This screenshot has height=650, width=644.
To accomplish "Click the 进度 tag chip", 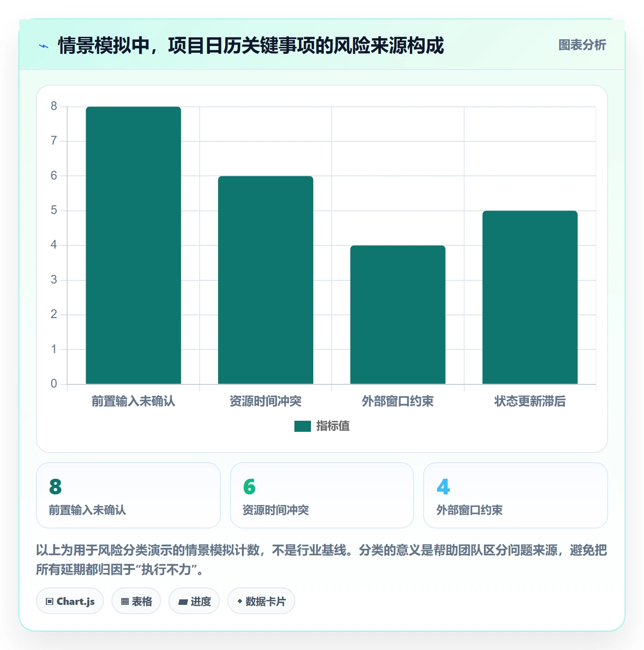I will [194, 601].
